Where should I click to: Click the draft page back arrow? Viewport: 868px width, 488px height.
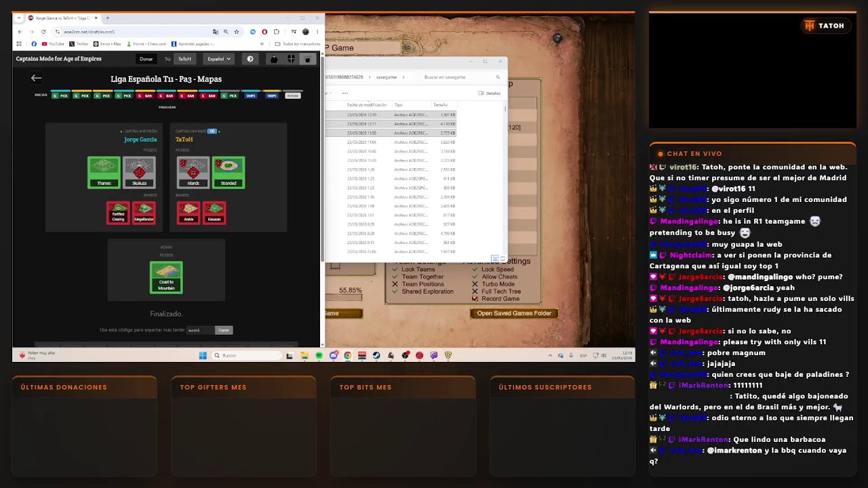(37, 79)
